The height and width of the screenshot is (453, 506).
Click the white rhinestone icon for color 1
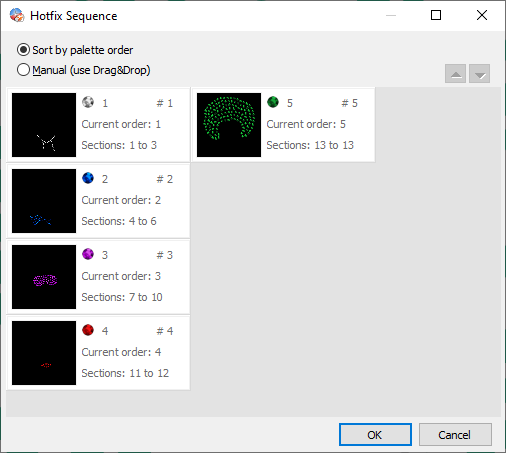pos(88,102)
